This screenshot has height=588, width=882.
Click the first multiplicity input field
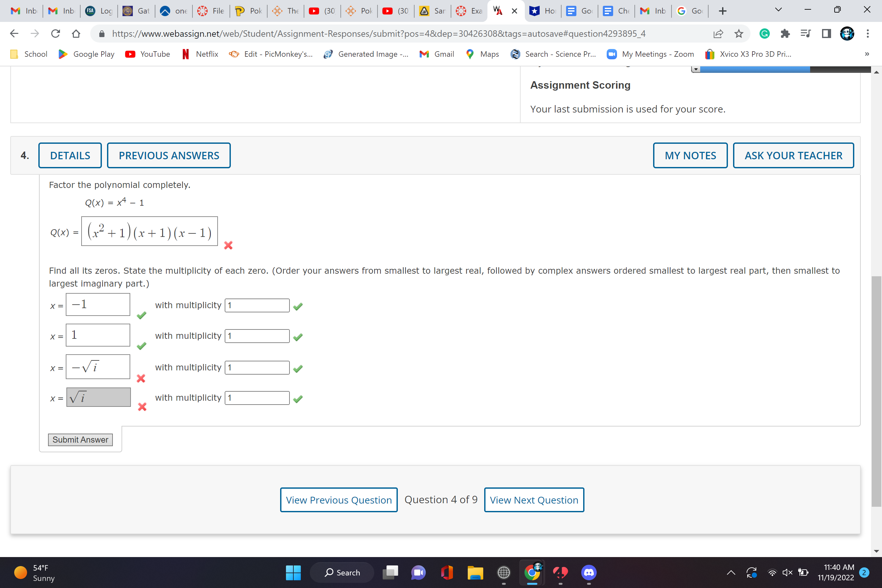[257, 305]
